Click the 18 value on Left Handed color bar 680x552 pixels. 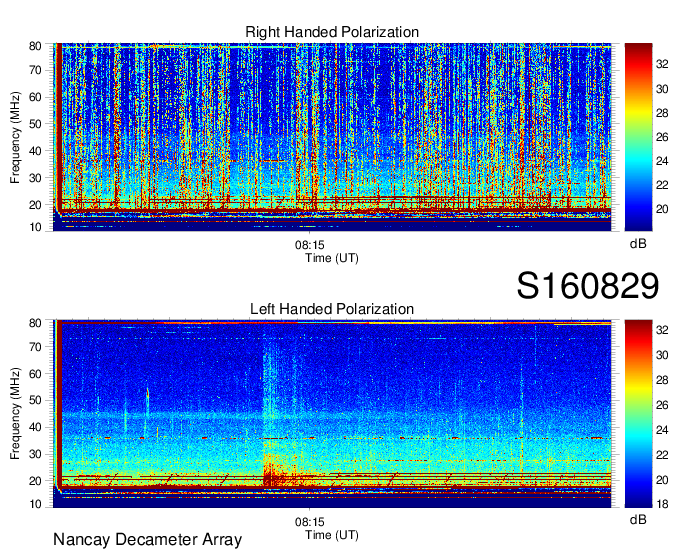[x=662, y=504]
